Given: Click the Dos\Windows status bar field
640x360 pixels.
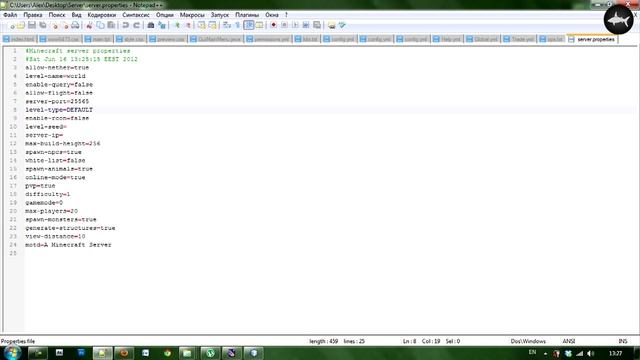Looking at the screenshot, I should pyautogui.click(x=528, y=341).
